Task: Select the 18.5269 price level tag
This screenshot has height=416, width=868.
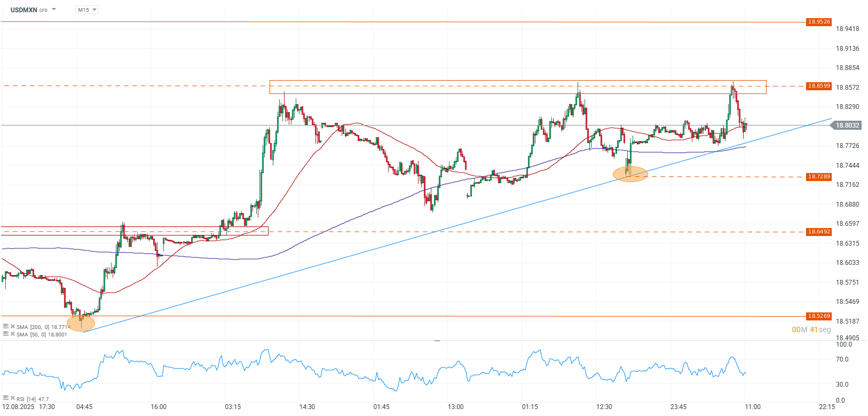Action: tap(819, 316)
